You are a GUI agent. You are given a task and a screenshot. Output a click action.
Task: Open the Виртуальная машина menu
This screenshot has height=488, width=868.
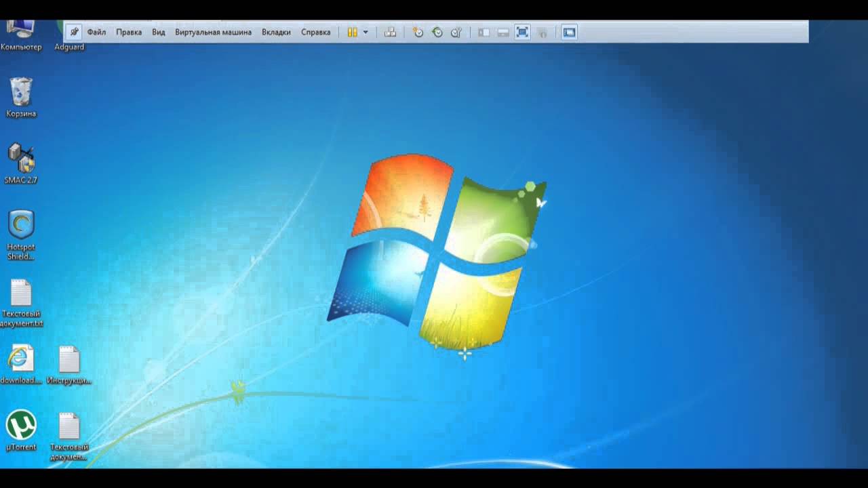tap(213, 32)
